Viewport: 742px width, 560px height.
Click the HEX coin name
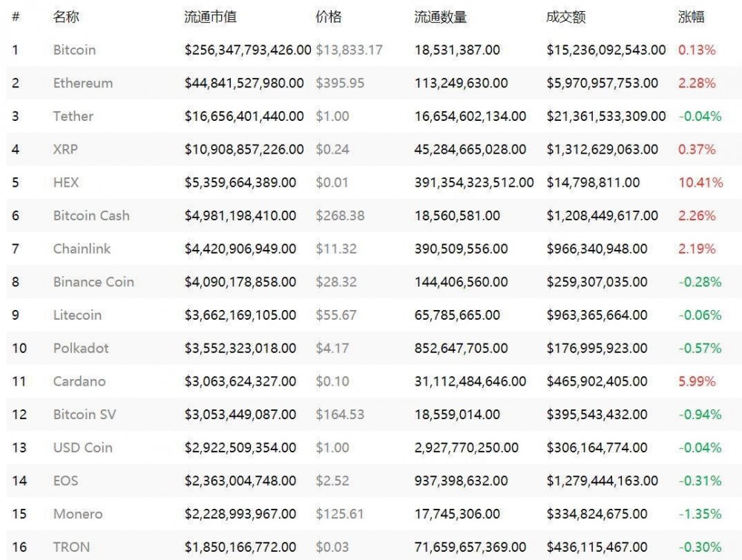(x=66, y=182)
